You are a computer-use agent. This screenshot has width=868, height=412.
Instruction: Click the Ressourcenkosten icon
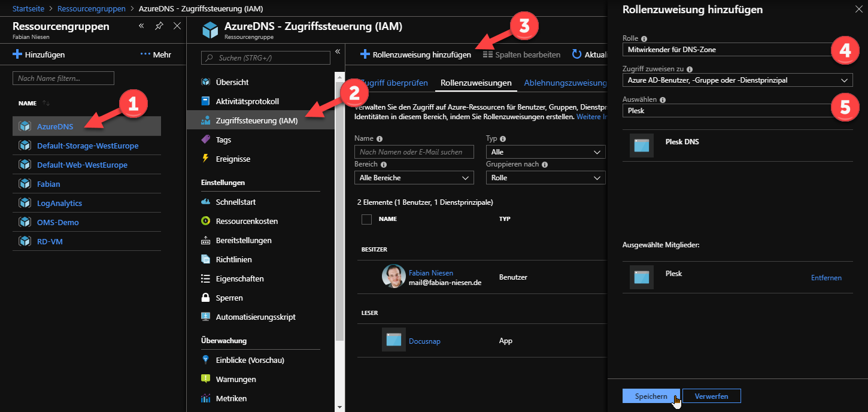pyautogui.click(x=206, y=221)
